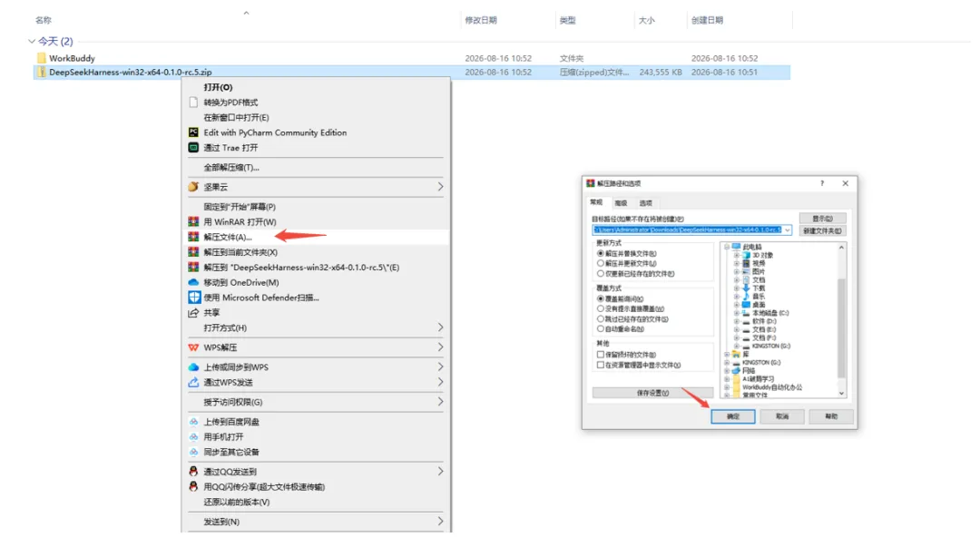Choose the 覆盖前询问 radio button
This screenshot has height=547, width=980.
pyautogui.click(x=601, y=298)
